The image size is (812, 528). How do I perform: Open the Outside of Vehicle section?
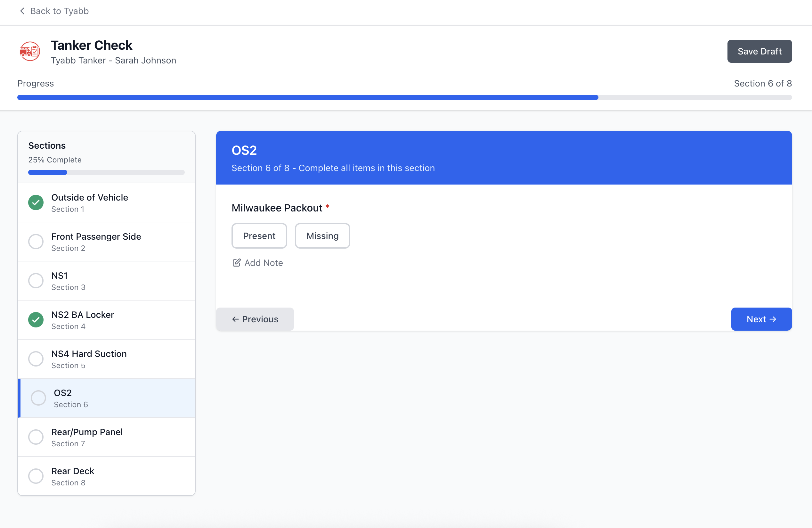point(106,203)
